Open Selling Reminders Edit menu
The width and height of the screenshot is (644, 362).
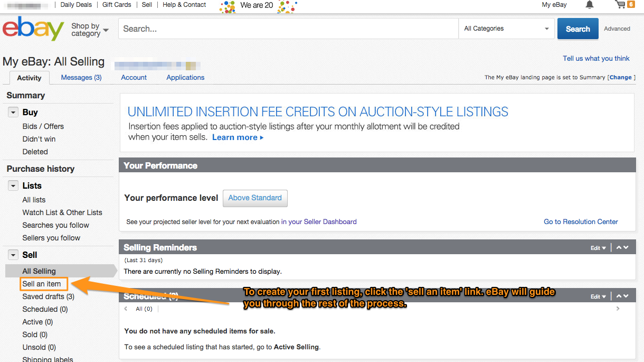point(598,248)
